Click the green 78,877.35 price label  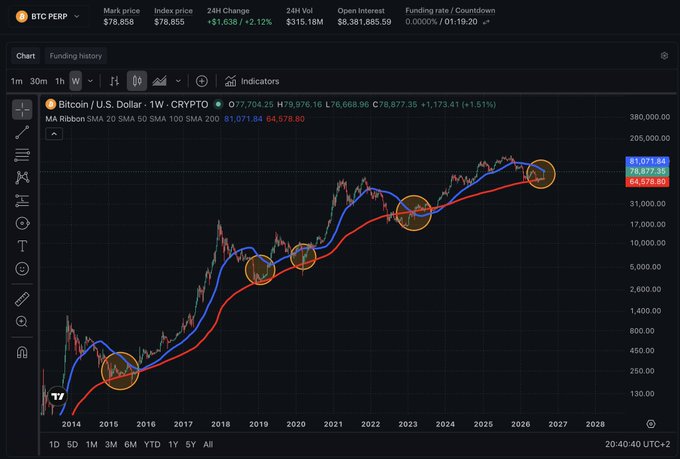pos(647,171)
